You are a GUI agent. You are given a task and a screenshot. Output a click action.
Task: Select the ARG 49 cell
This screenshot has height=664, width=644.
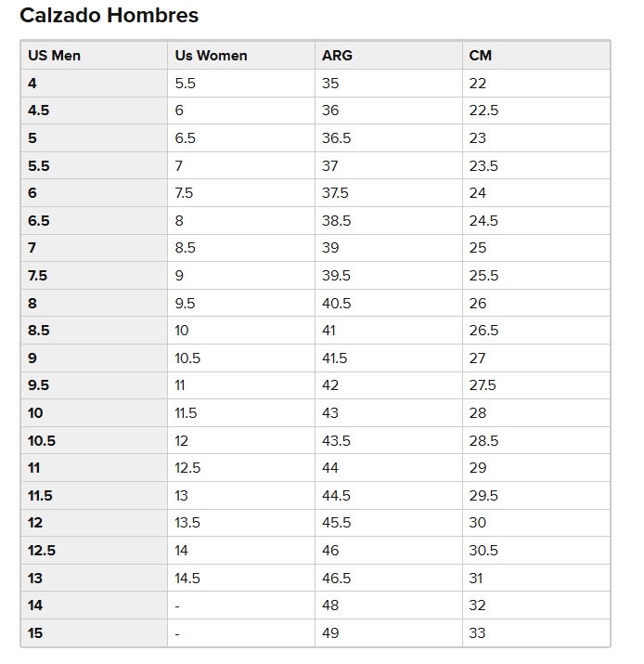[389, 633]
